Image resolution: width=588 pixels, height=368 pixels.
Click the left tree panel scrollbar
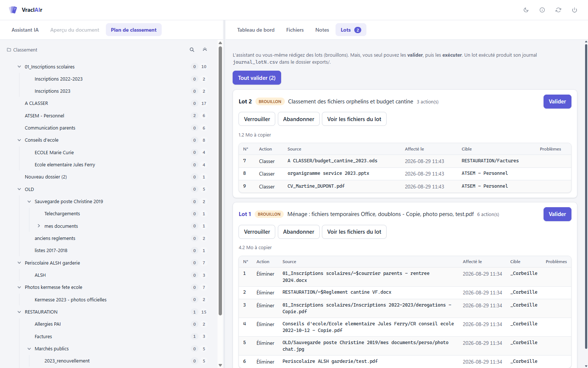[x=220, y=180]
